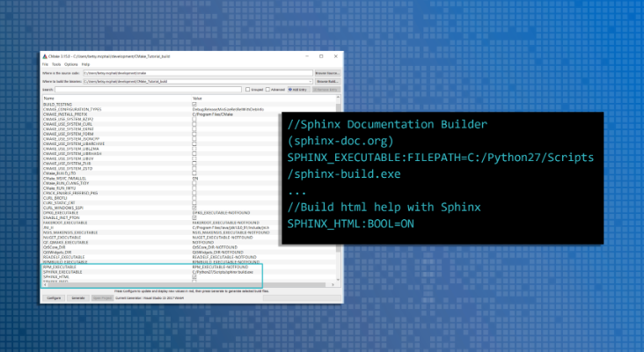
Task: Disable the ENABLE_INET_PTON checkbox
Action: point(194,217)
